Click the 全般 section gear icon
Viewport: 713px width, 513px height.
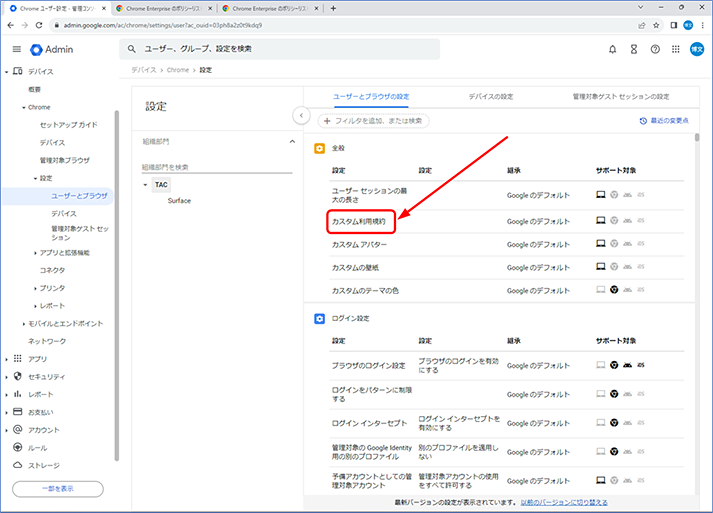(320, 148)
